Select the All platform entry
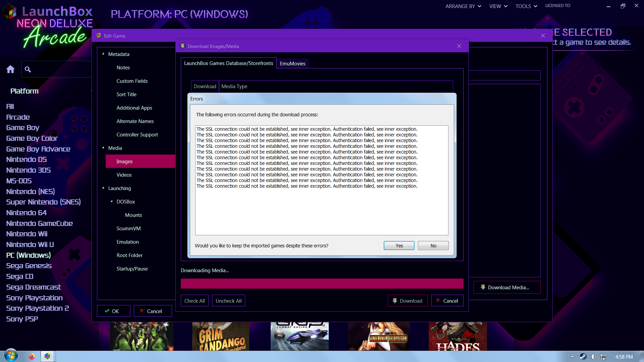The width and height of the screenshot is (644, 362). point(10,106)
